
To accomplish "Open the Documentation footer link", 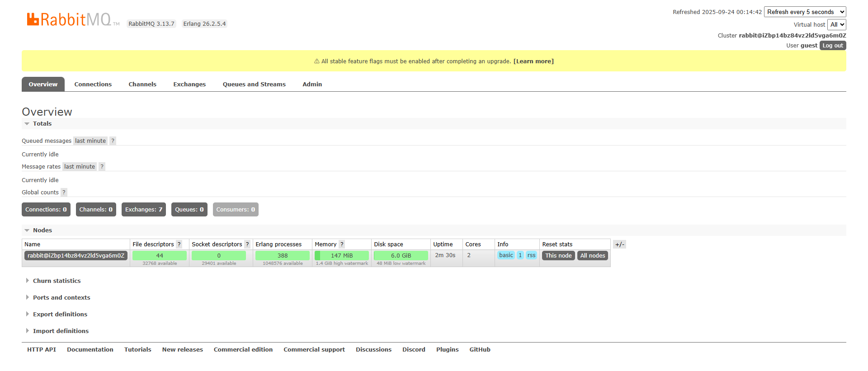I will coord(90,350).
